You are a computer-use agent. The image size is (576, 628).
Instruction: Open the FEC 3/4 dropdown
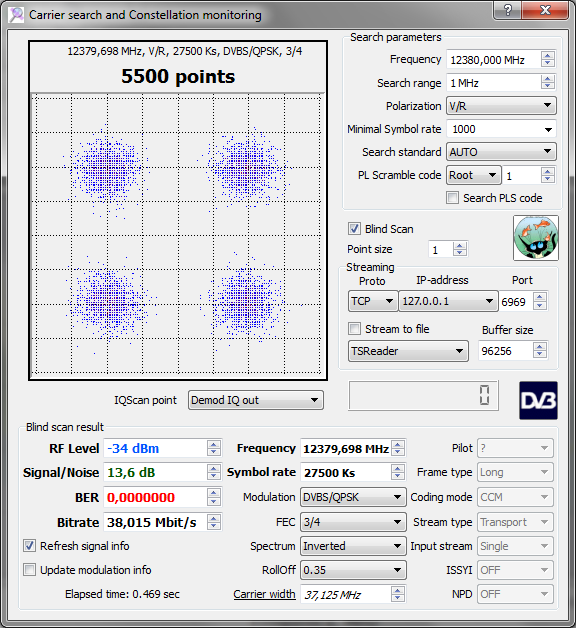(353, 522)
